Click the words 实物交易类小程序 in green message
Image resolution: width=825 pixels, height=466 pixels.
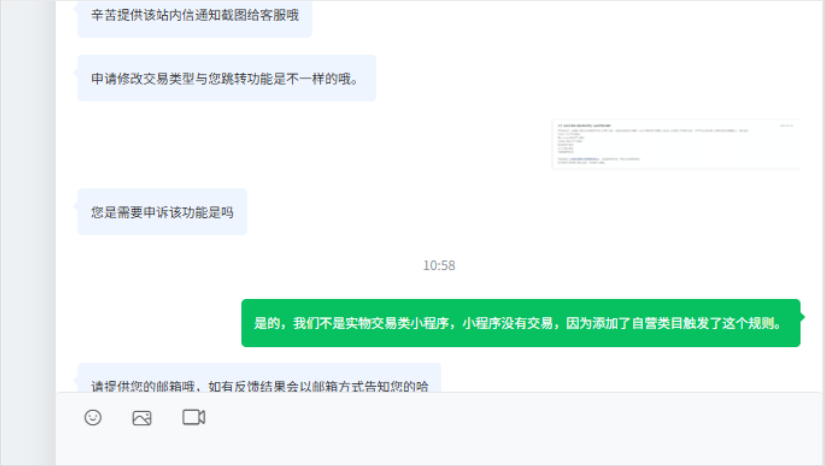point(397,323)
